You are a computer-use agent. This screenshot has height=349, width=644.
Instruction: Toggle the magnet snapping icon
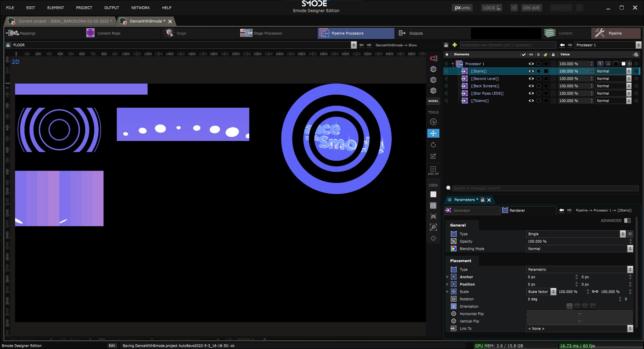pos(433,58)
